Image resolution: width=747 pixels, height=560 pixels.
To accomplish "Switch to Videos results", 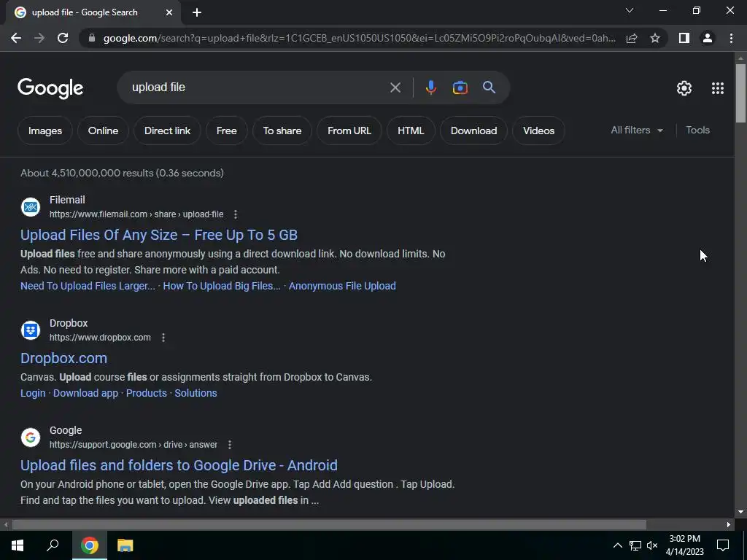I will tap(538, 131).
